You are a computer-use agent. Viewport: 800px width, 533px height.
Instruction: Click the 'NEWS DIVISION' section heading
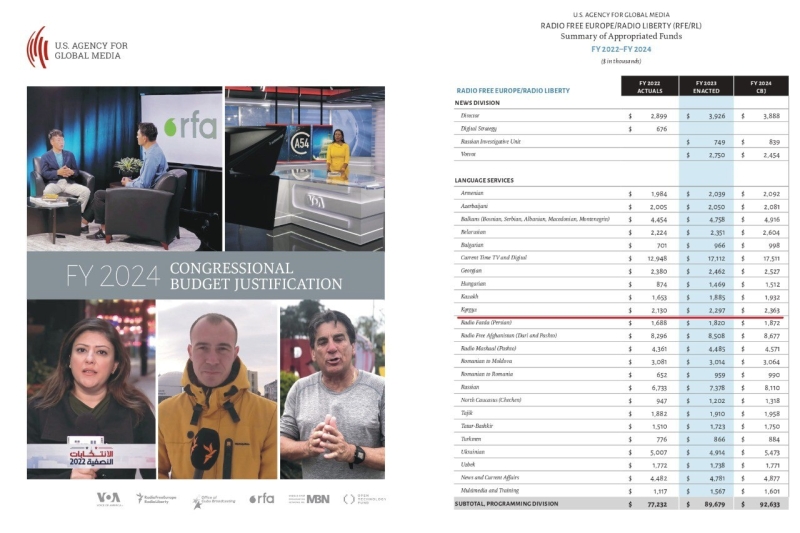(x=477, y=103)
